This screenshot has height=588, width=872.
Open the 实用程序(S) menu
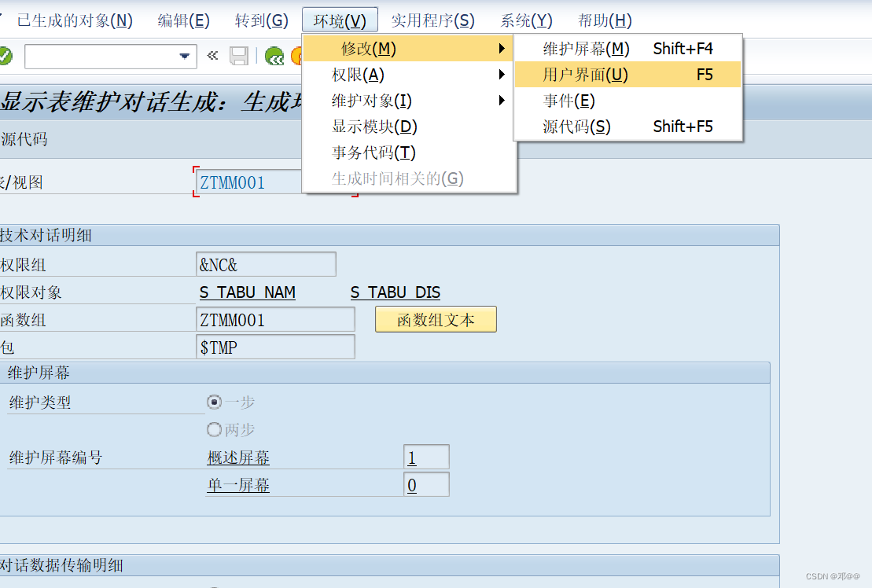tap(432, 20)
